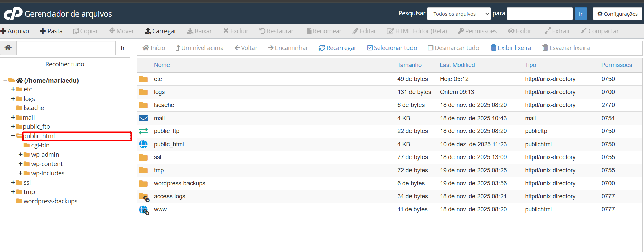Viewport: 644px width, 252px height.
Task: Click the mail envelope icon in file list
Action: pos(143,118)
